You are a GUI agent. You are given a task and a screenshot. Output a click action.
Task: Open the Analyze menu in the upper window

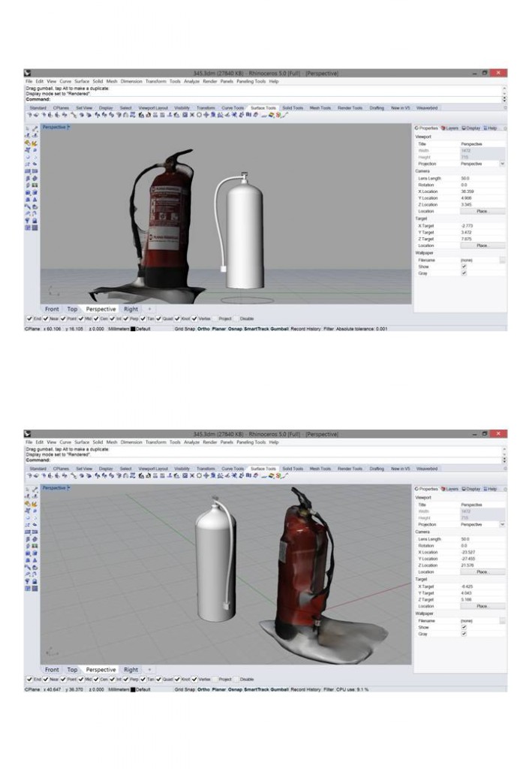coord(191,81)
